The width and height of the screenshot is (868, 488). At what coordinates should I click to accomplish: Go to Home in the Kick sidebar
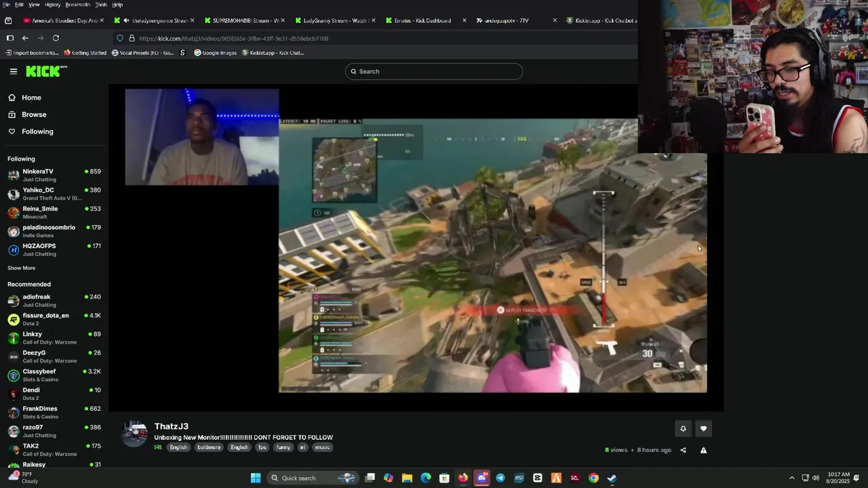31,98
